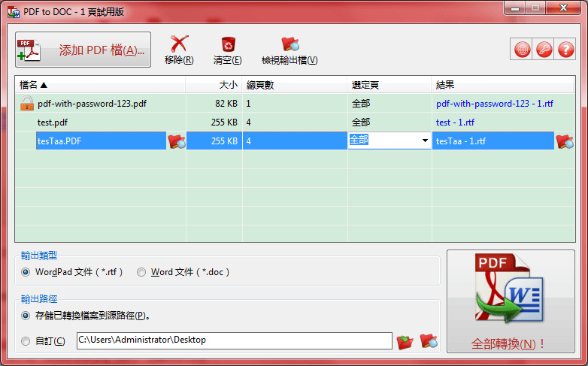Sort by the 大小 size column header
Viewport: 588px width, 366px height.
214,85
